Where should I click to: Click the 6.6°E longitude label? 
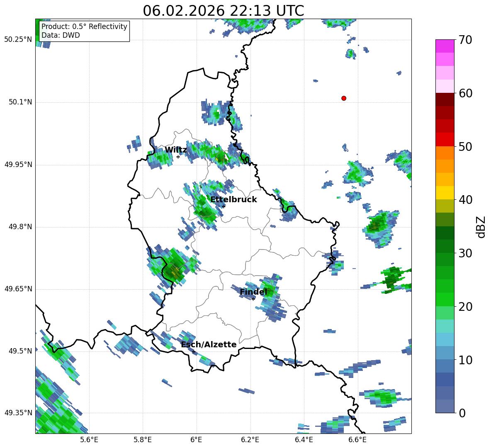coord(357,440)
